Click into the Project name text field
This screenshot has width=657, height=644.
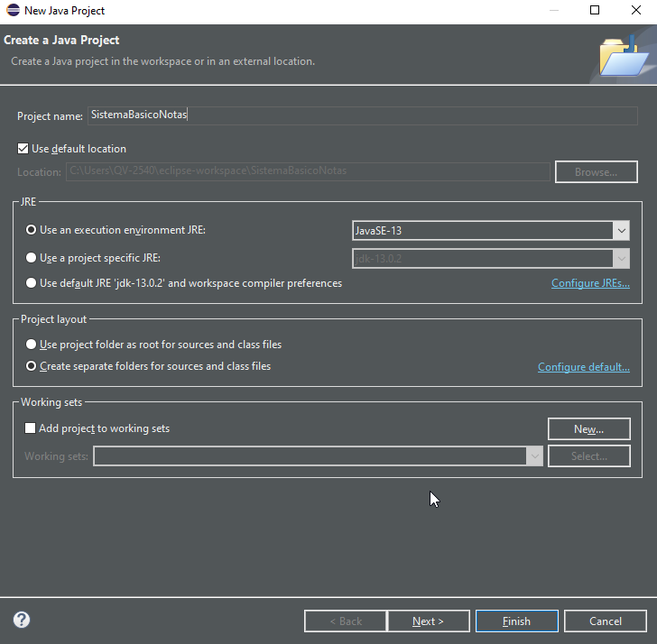(x=361, y=115)
